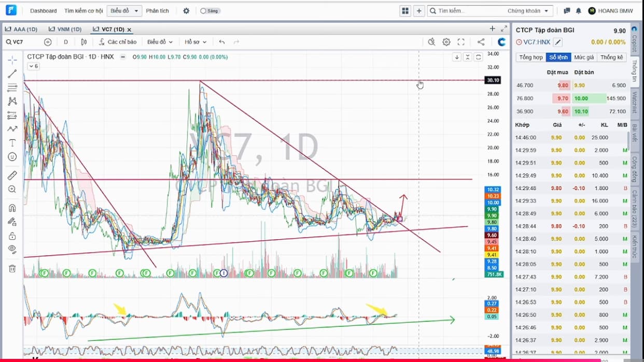Open the D timeframe interval selector
Image resolution: width=644 pixels, height=362 pixels.
click(66, 42)
